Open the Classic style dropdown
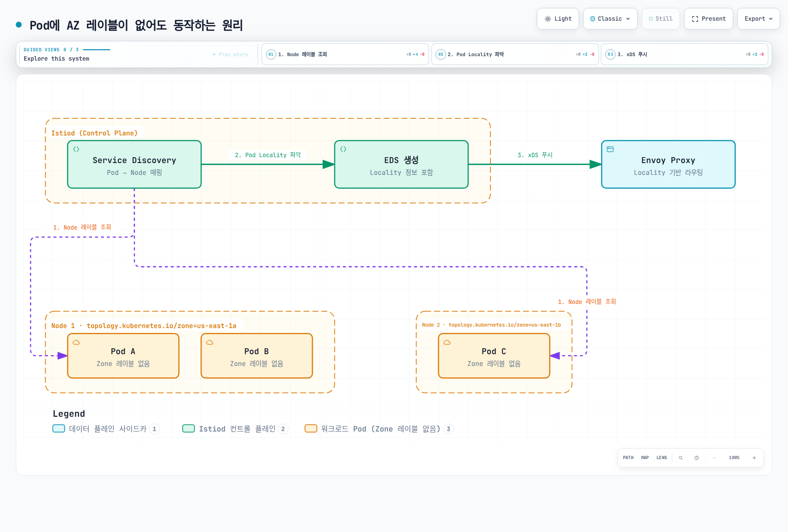788x532 pixels. point(610,19)
